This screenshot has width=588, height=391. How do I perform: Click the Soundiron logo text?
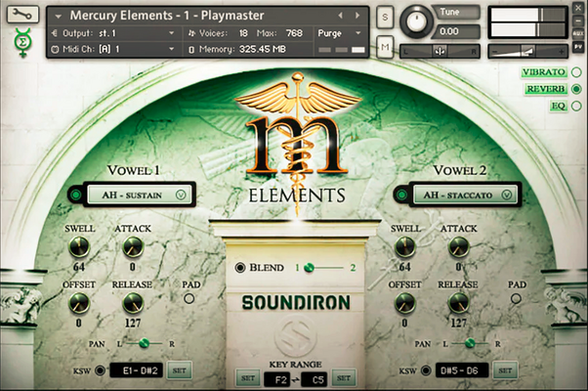(296, 302)
